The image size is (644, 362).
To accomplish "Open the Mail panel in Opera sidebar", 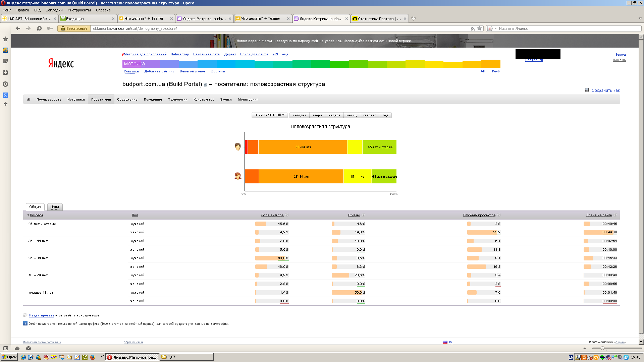I will 5,50.
